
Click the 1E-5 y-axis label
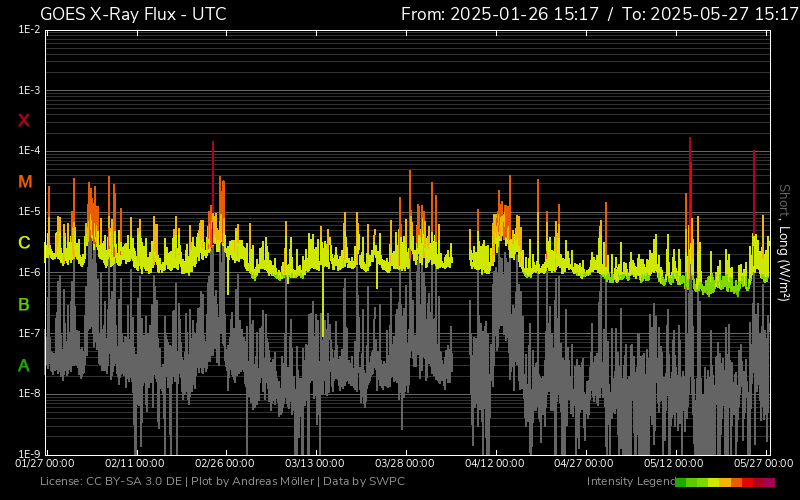tap(29, 212)
